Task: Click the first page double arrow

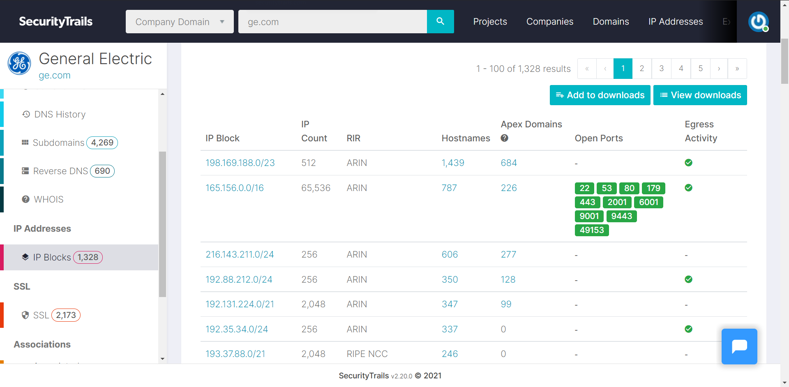Action: [587, 68]
